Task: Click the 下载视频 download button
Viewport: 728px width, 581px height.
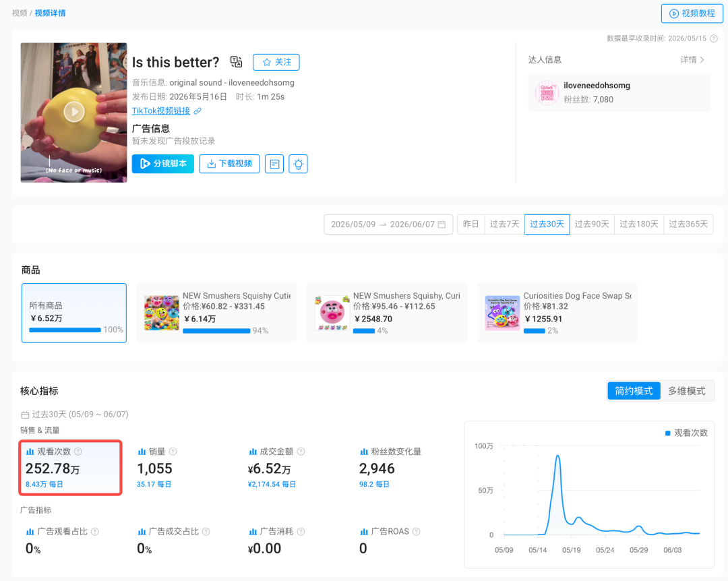Action: pos(229,164)
